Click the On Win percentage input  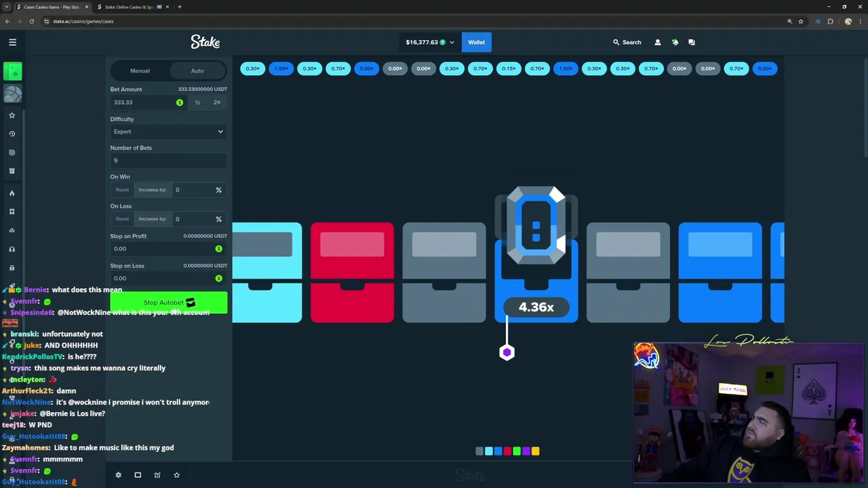pos(198,190)
